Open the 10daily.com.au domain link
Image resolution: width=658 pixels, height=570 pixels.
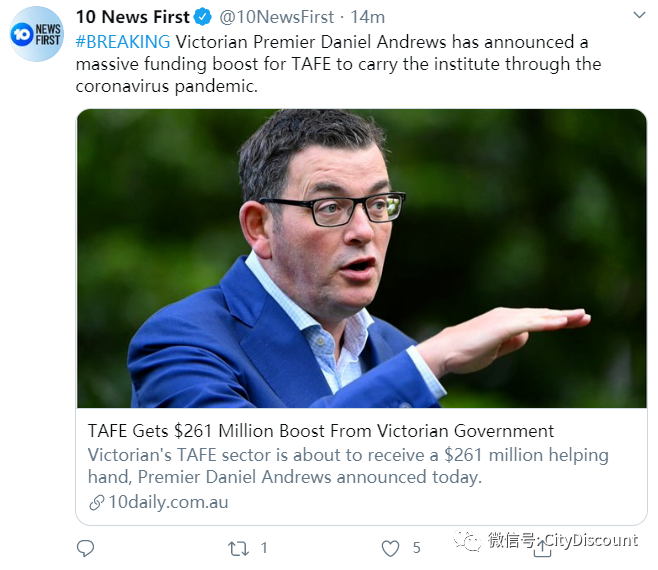point(168,502)
